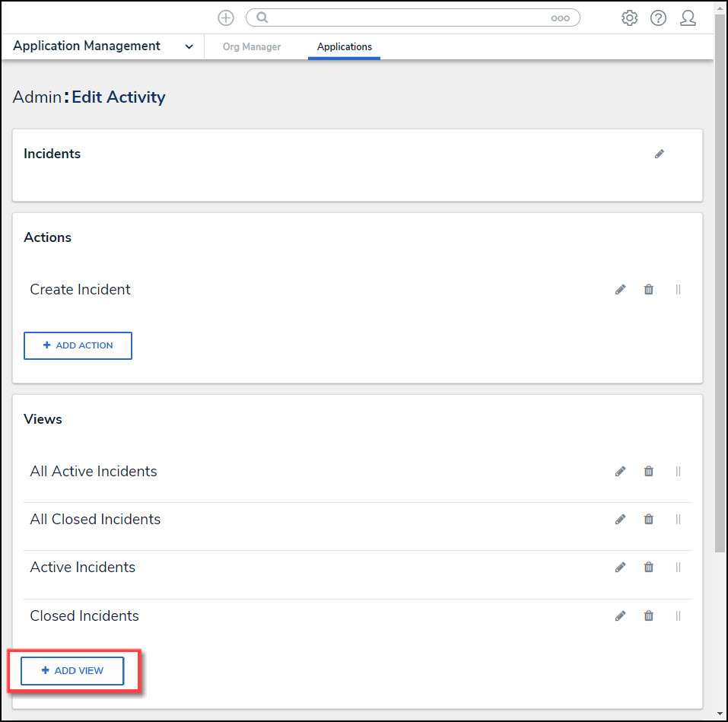Delete the Active Incidents view
This screenshot has width=728, height=722.
(649, 568)
